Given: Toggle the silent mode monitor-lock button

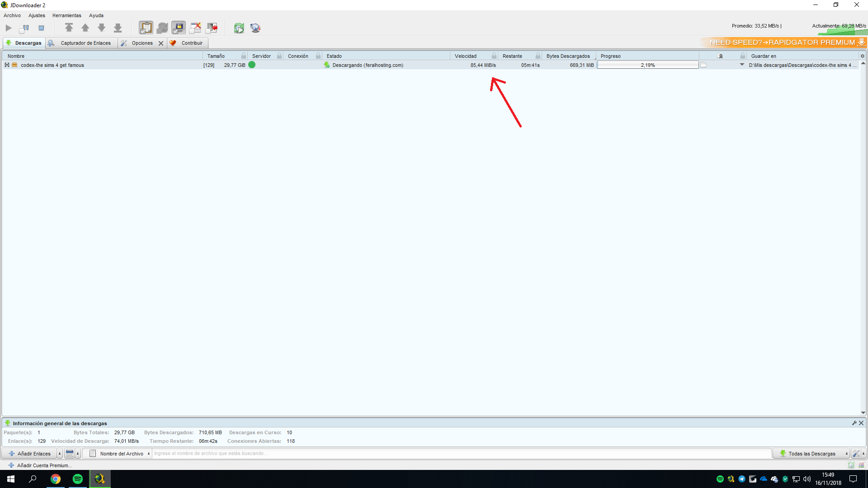Looking at the screenshot, I should tap(179, 28).
